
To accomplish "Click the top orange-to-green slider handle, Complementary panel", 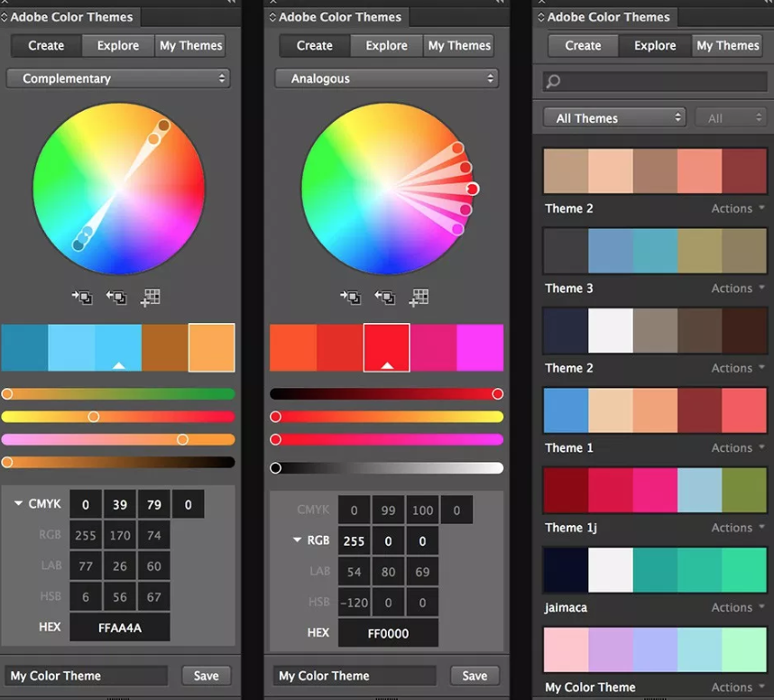I will (7, 394).
